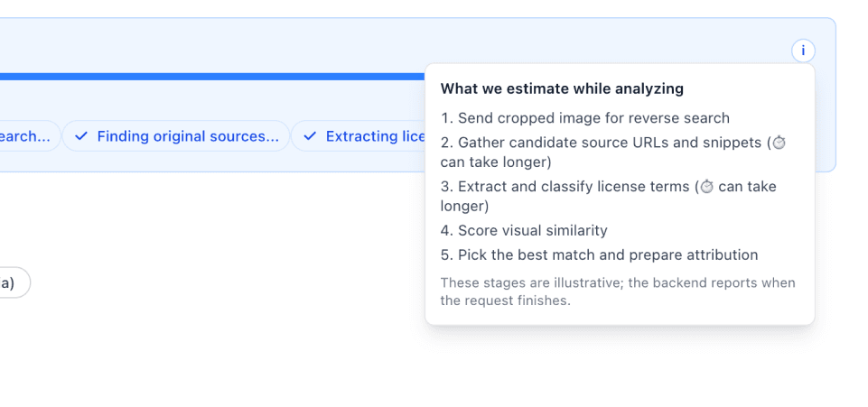Click step 2 Gather candidate source URLs
The width and height of the screenshot is (868, 407).
point(601,143)
